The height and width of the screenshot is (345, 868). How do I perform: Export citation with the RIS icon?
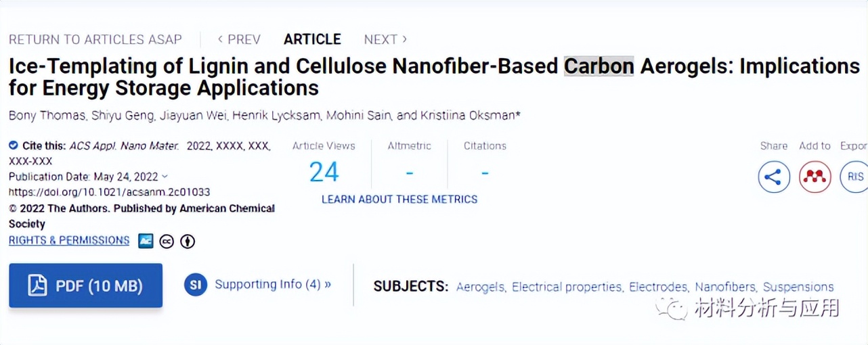(x=854, y=177)
